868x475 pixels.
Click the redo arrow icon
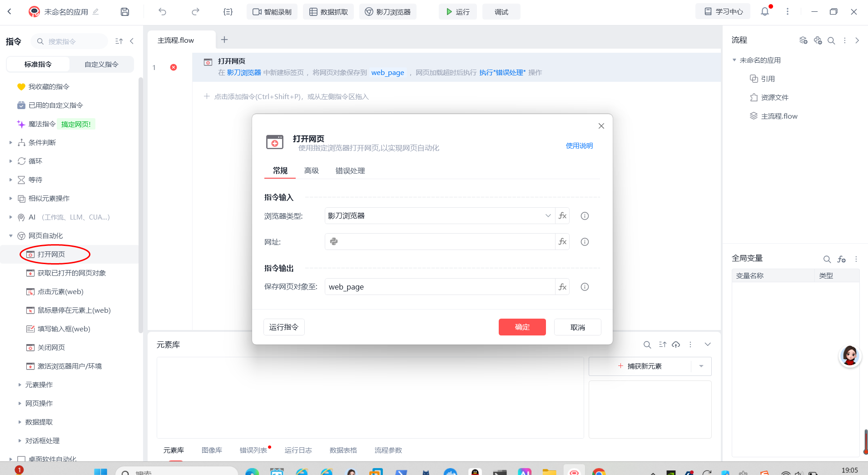(195, 12)
